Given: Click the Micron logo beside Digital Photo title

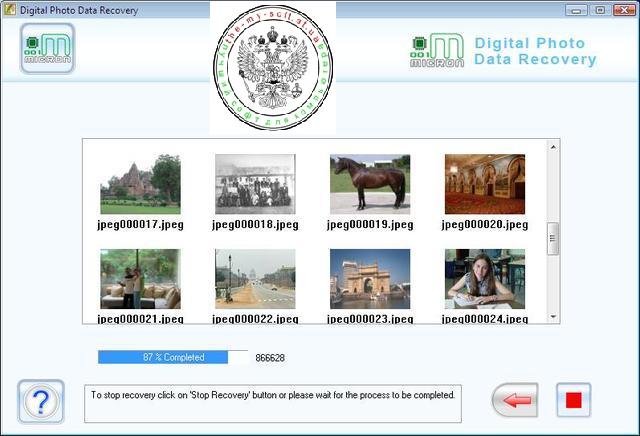Looking at the screenshot, I should (437, 51).
